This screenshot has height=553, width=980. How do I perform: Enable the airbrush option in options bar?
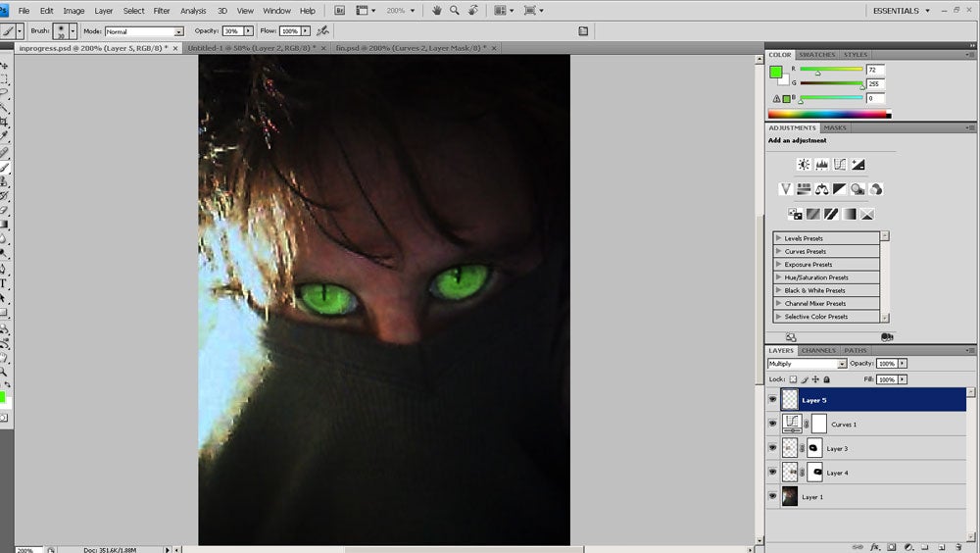click(x=322, y=31)
